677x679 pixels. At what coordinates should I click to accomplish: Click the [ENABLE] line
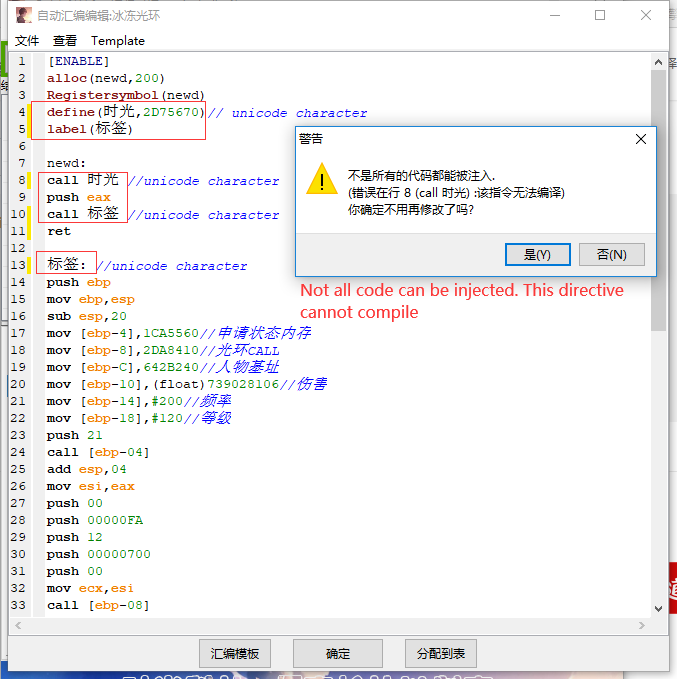click(78, 61)
